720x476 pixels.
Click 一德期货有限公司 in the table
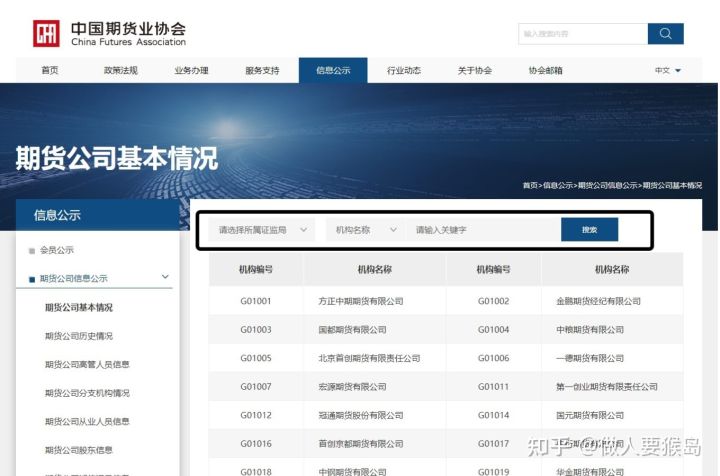click(590, 358)
